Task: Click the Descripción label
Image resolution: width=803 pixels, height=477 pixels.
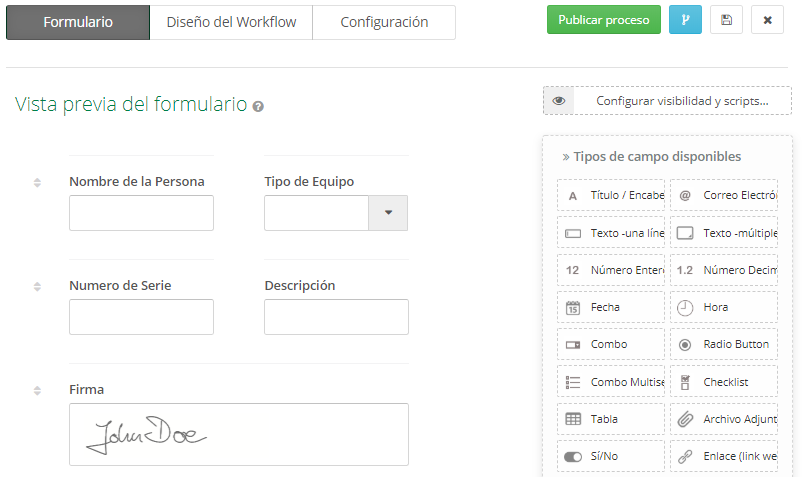Action: click(300, 286)
